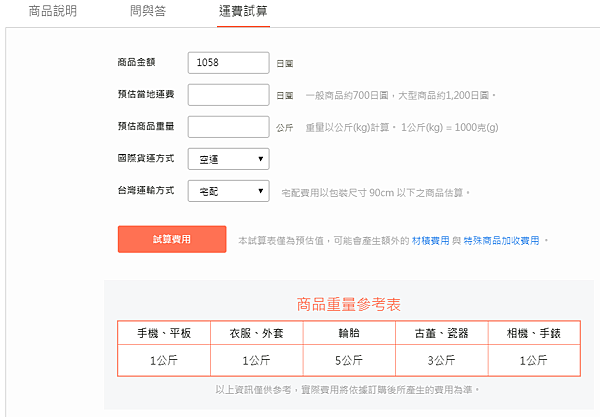Click the 輪胎 column header
The height and width of the screenshot is (417, 600).
pos(346,333)
